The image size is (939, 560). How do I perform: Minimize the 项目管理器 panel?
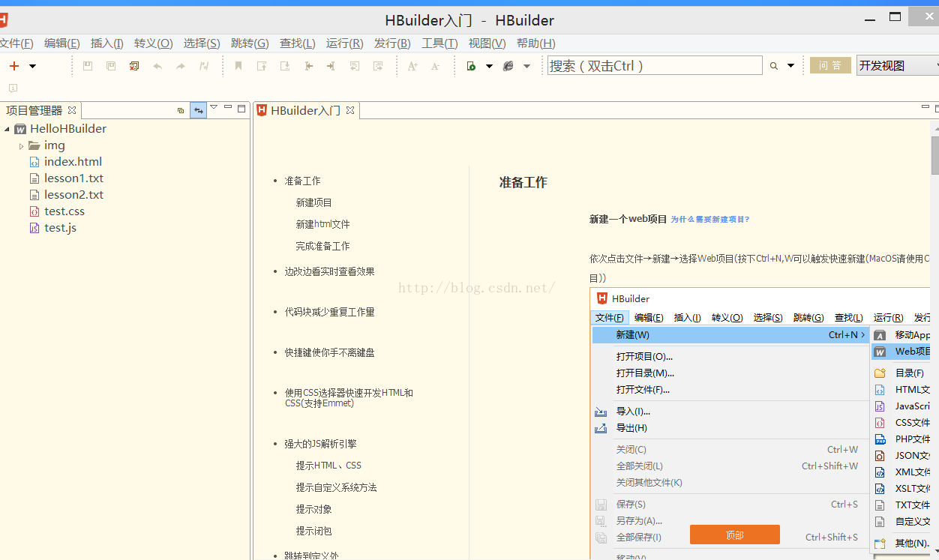pyautogui.click(x=228, y=108)
